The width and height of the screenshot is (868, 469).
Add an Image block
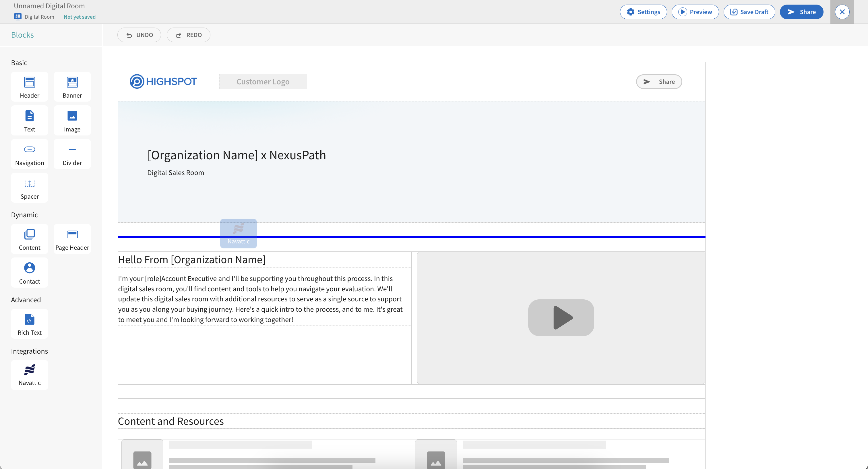pos(72,120)
